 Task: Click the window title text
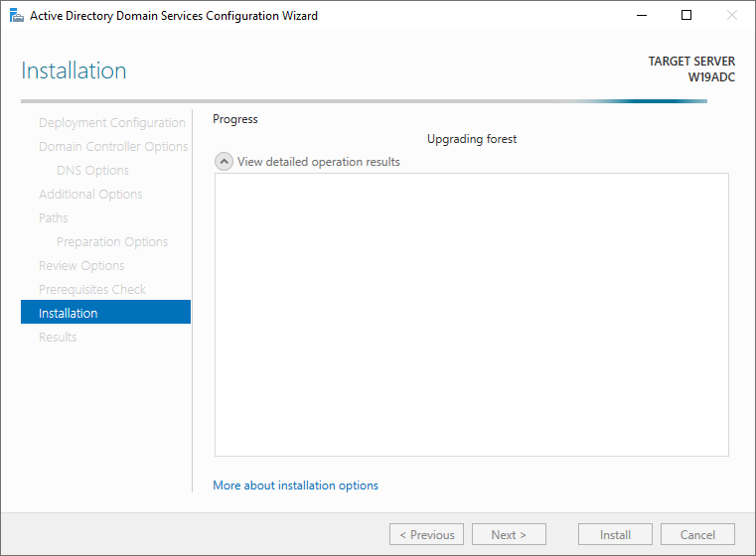(x=174, y=16)
